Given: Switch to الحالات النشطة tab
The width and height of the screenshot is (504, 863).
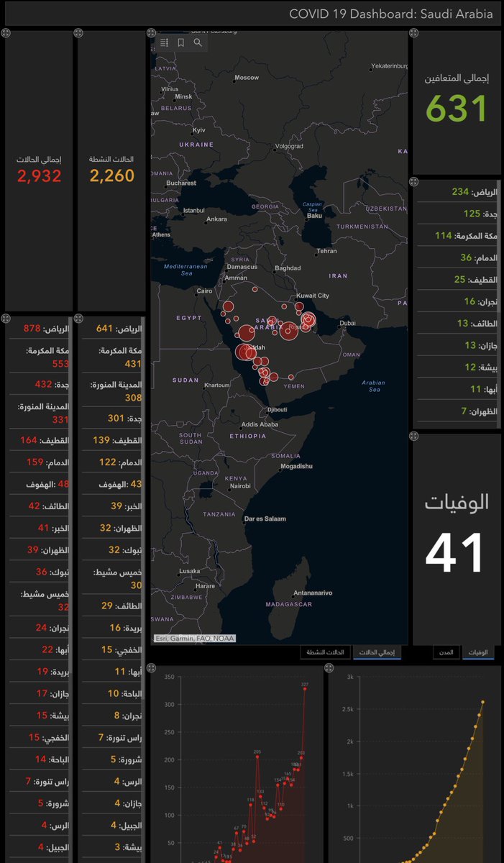Looking at the screenshot, I should coord(326,652).
